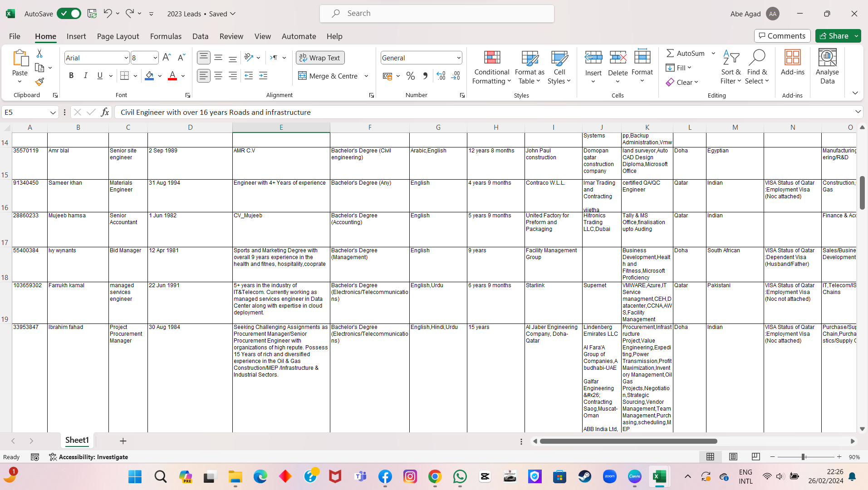Go to the Data tab
This screenshot has width=868, height=490.
tap(200, 36)
